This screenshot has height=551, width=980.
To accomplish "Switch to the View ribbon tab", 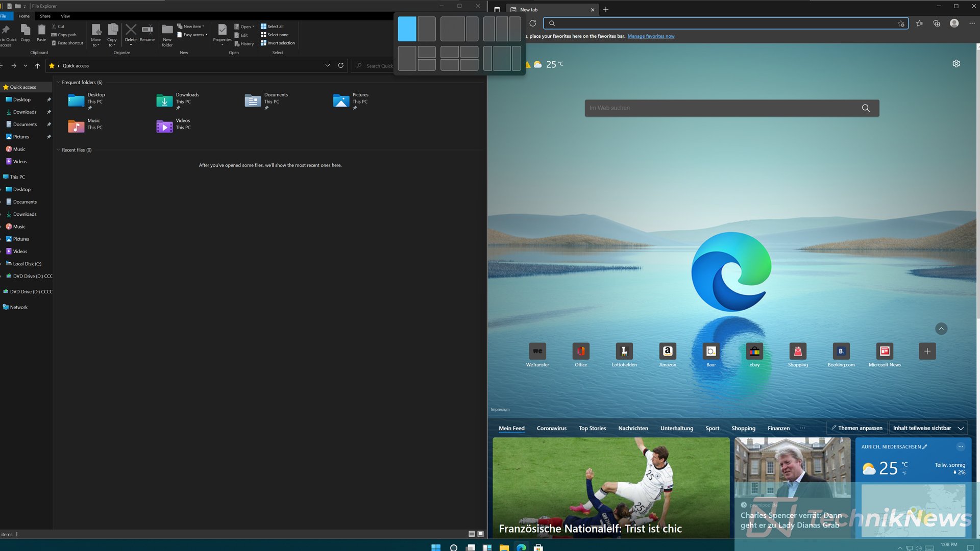I will [x=65, y=16].
